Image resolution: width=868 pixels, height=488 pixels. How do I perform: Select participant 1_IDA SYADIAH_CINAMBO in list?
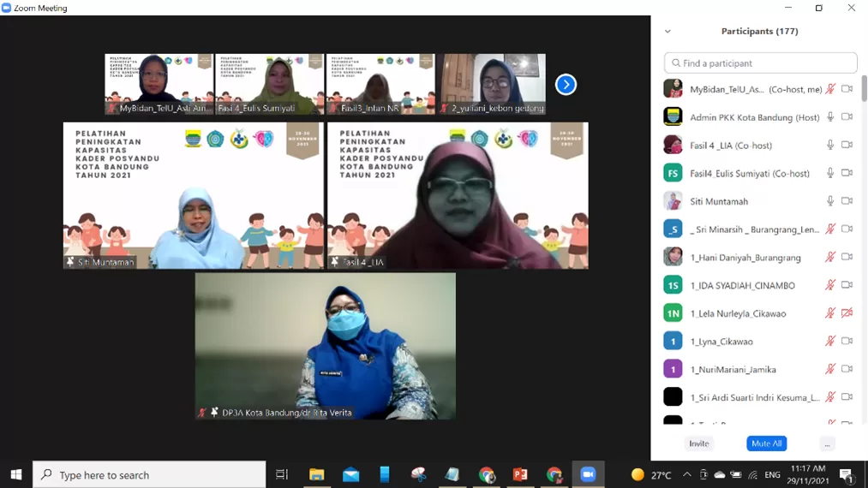coord(742,285)
